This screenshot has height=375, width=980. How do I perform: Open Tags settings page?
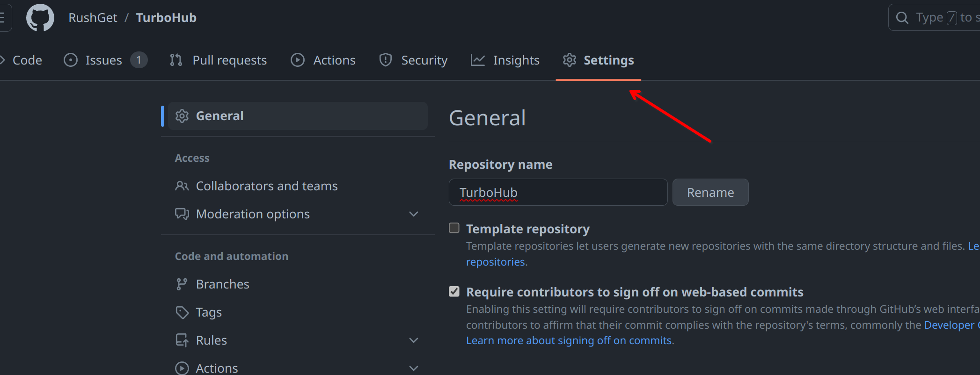pyautogui.click(x=298, y=312)
